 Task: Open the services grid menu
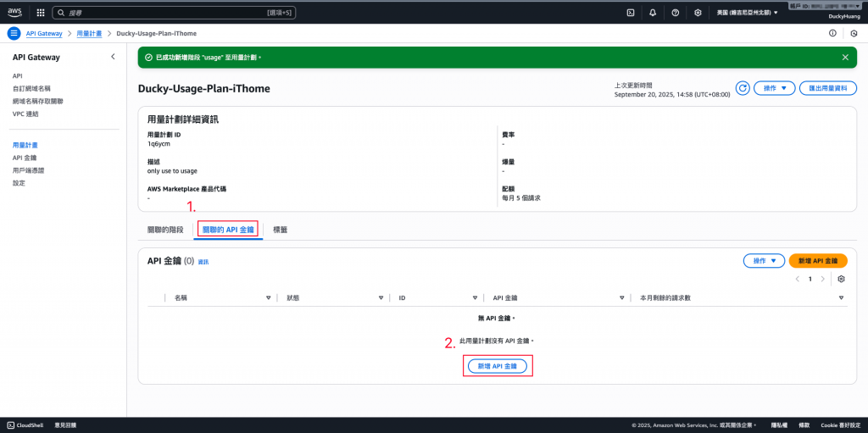[x=41, y=12]
